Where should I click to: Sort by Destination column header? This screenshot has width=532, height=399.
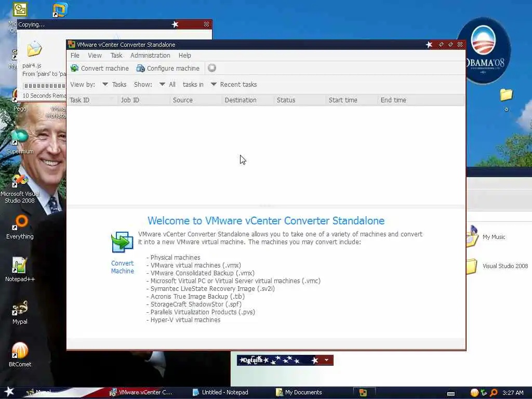pyautogui.click(x=248, y=100)
